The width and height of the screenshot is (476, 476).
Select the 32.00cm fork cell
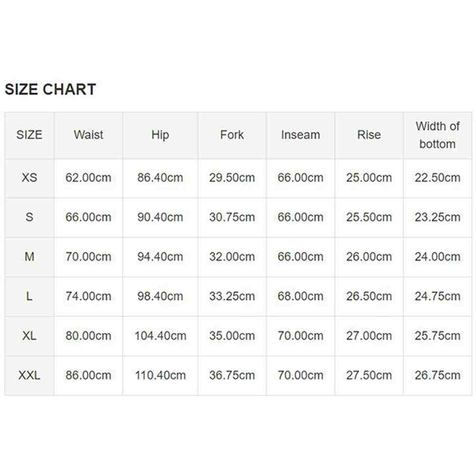coord(232,257)
